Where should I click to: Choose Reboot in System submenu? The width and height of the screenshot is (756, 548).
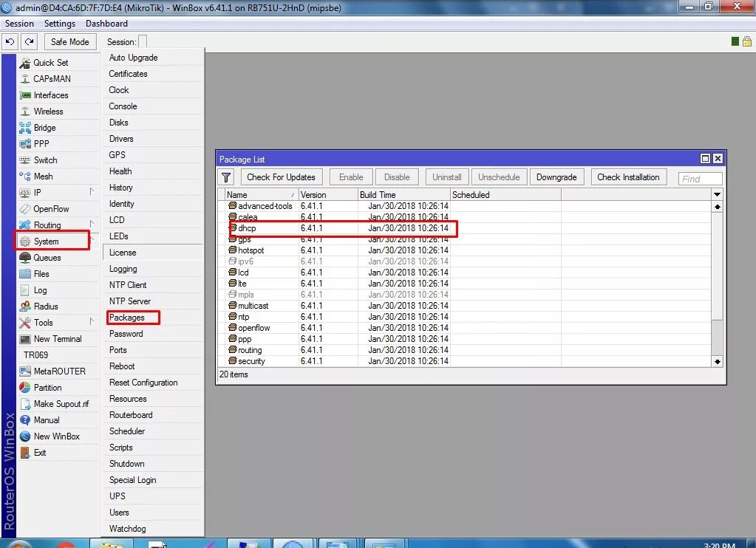(x=152, y=366)
